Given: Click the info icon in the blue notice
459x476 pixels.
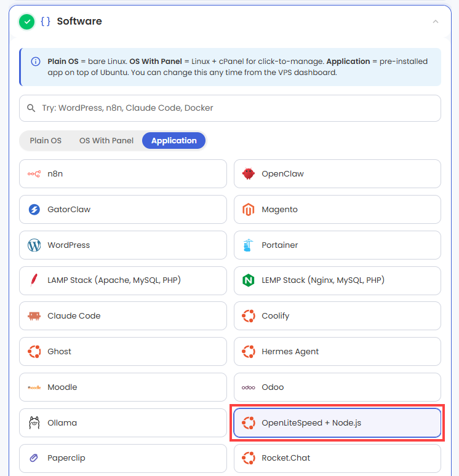Looking at the screenshot, I should pyautogui.click(x=36, y=61).
